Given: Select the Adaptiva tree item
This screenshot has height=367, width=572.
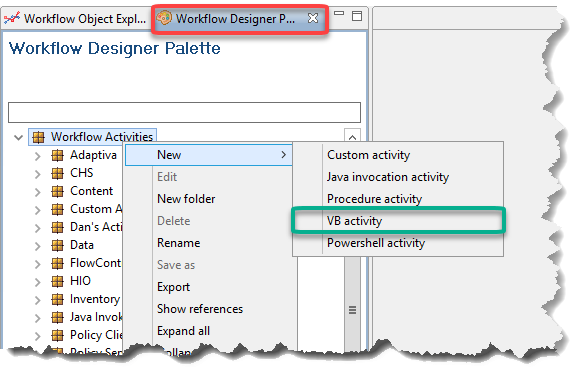Looking at the screenshot, I should pos(93,155).
